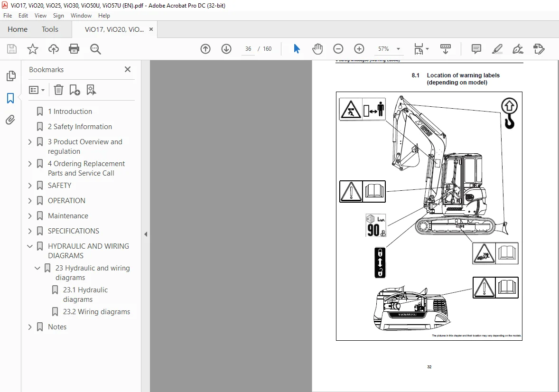Expand the SPECIFICATIONS bookmark
The height and width of the screenshot is (392, 559).
tap(30, 231)
